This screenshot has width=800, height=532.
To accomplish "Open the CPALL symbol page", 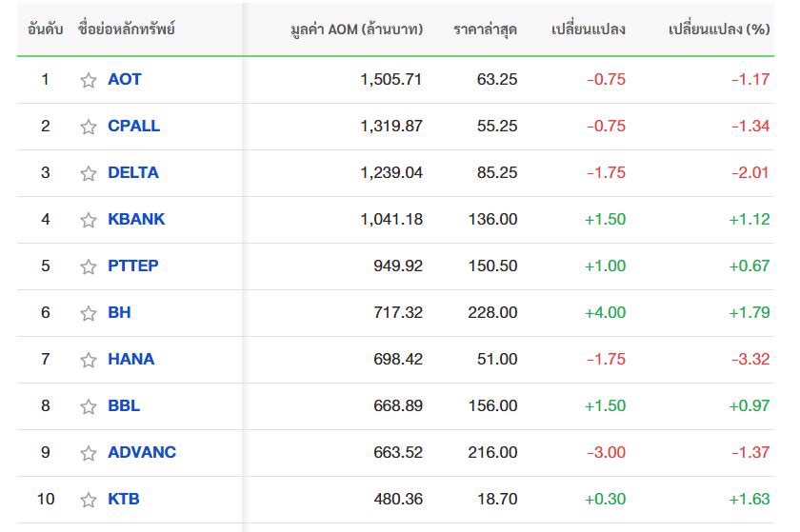I will point(133,126).
